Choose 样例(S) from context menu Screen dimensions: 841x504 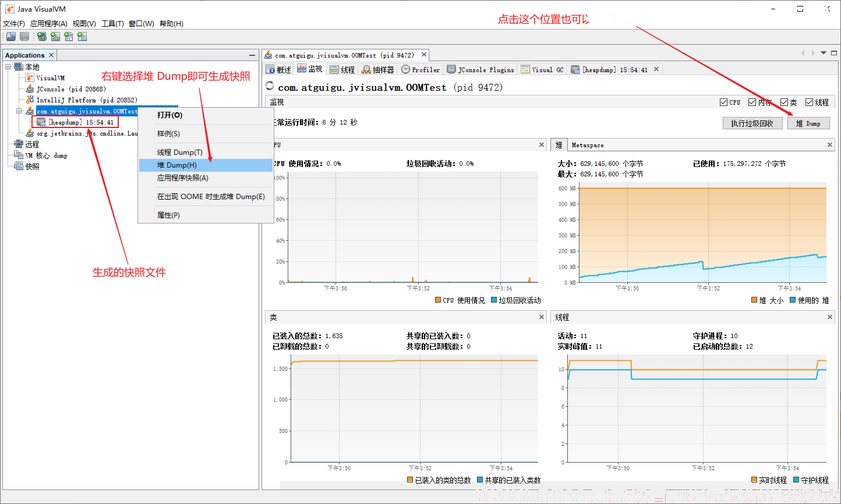pyautogui.click(x=206, y=134)
